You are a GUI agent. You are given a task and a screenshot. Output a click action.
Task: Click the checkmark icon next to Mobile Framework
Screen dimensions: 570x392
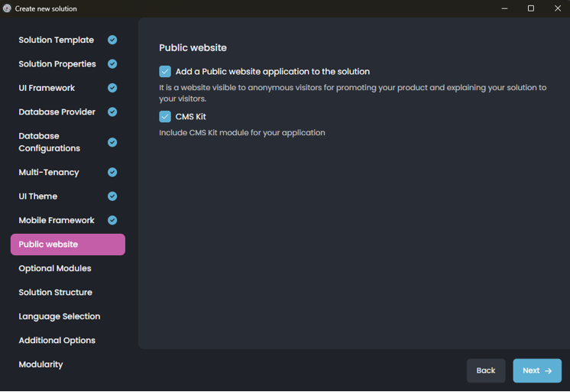coord(112,220)
